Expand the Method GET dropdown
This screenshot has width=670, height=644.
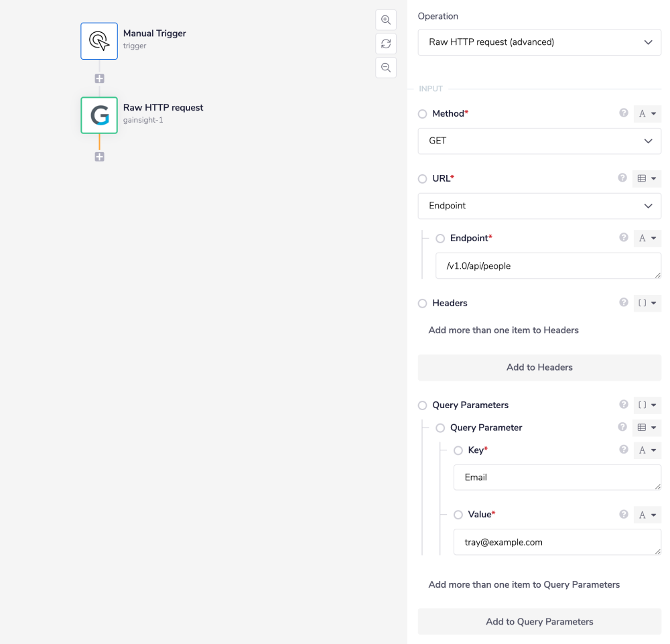(539, 141)
